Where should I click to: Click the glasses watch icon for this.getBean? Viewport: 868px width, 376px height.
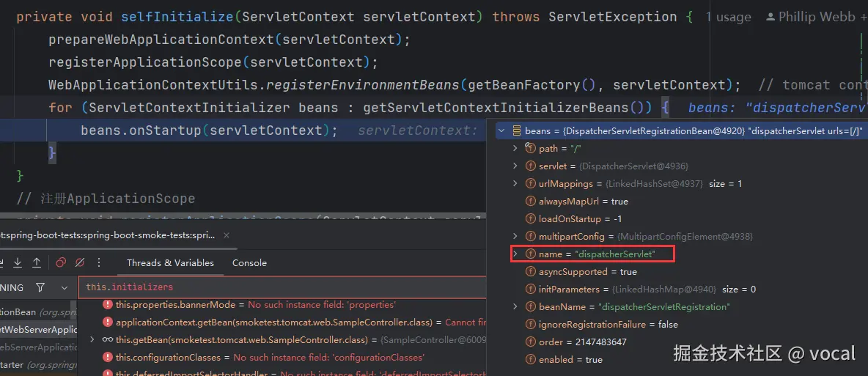107,339
